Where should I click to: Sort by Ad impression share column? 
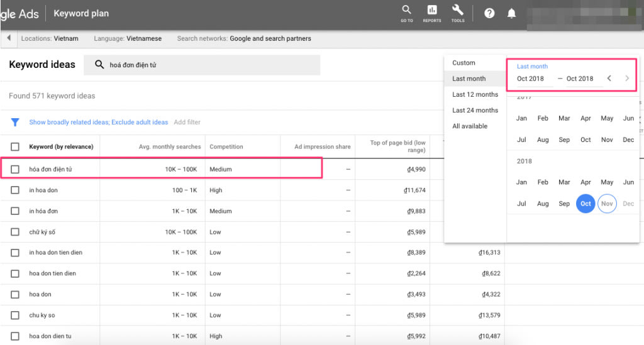(323, 147)
